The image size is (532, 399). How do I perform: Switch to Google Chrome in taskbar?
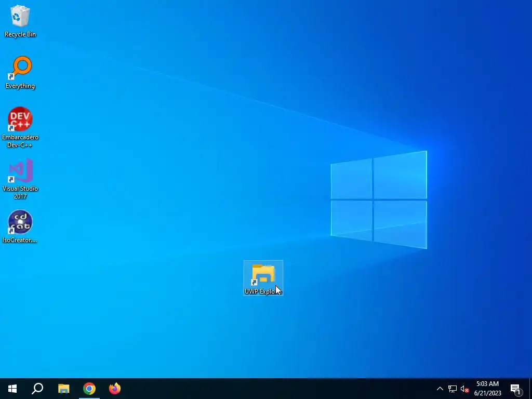pos(89,389)
